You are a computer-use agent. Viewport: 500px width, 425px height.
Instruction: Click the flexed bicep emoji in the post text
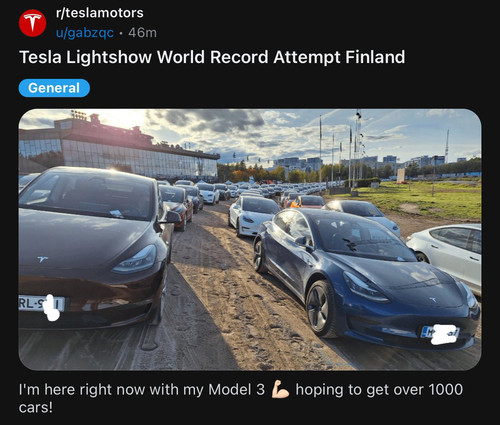[x=280, y=389]
